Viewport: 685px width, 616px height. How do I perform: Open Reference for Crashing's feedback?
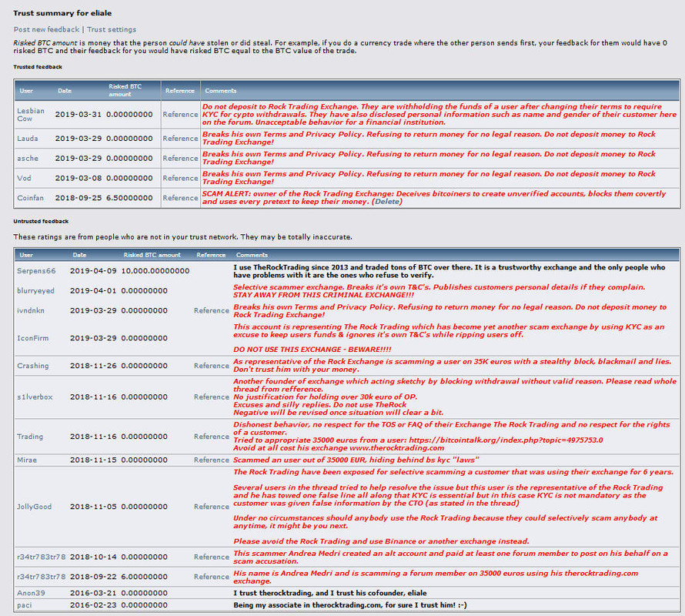click(x=212, y=366)
